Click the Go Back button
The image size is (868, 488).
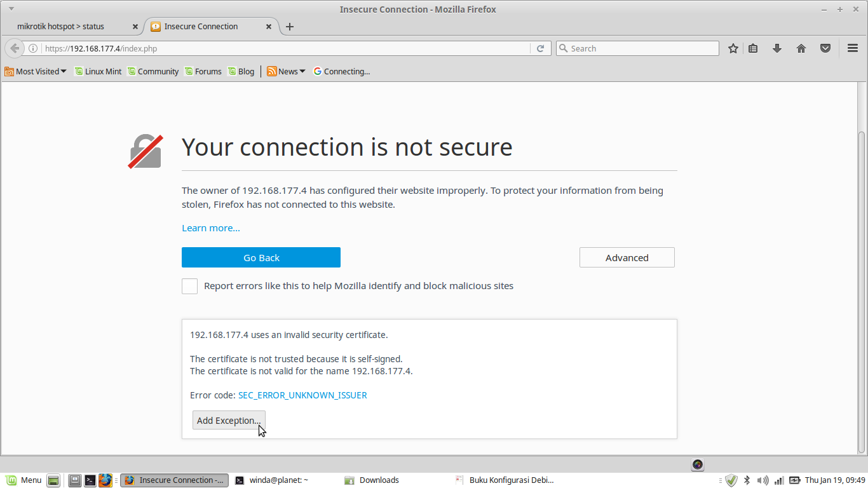point(261,257)
